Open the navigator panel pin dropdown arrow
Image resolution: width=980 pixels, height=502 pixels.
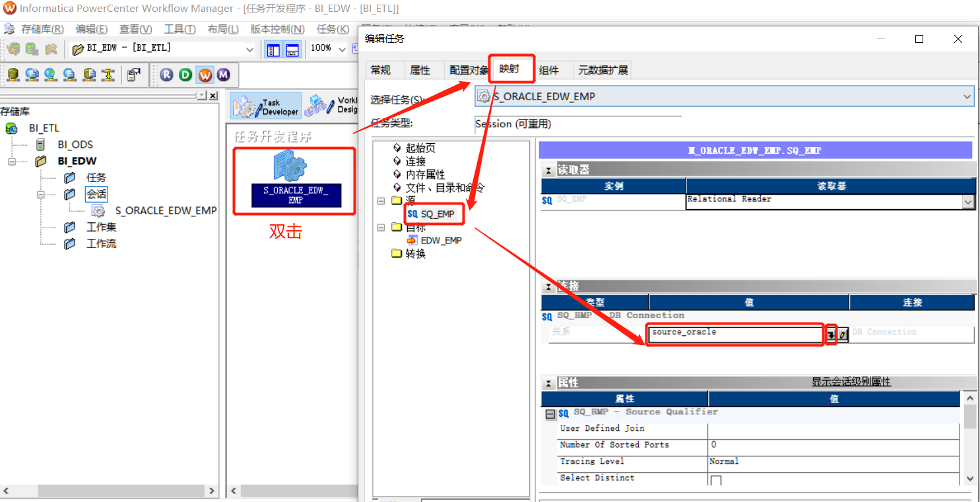[202, 96]
